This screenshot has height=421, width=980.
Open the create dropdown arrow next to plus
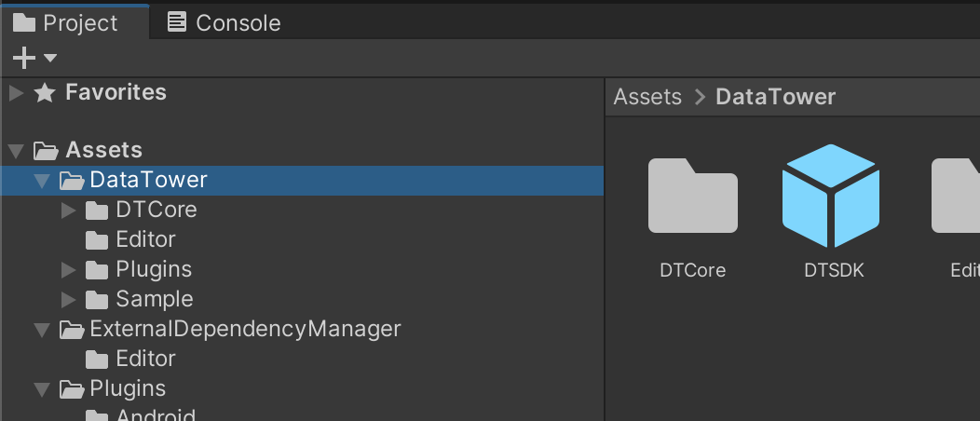[50, 58]
